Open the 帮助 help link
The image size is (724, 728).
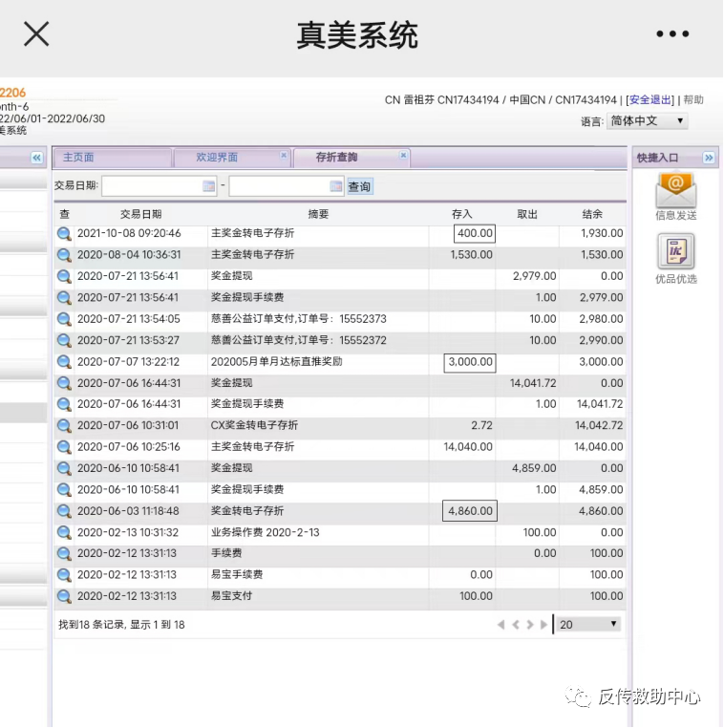click(693, 100)
